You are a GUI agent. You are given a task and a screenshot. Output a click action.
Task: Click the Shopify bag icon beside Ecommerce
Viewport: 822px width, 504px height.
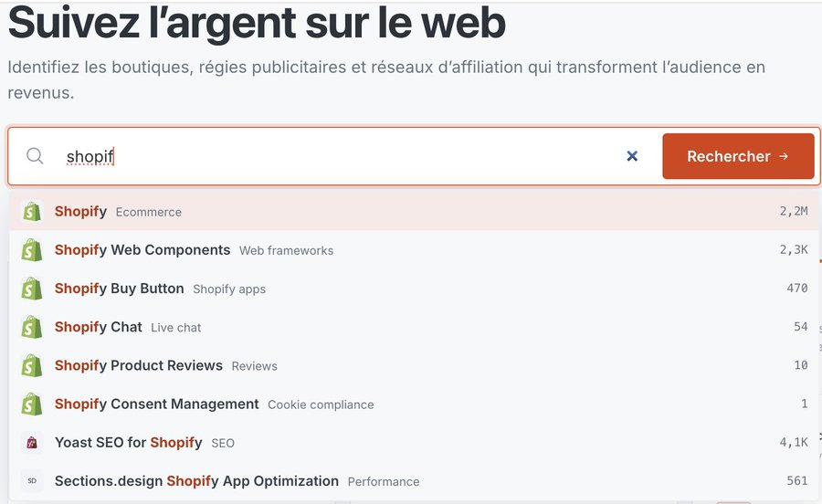point(32,212)
